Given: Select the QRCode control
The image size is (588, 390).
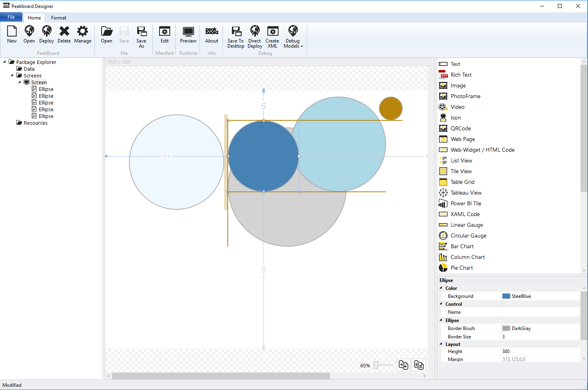Looking at the screenshot, I should 461,128.
